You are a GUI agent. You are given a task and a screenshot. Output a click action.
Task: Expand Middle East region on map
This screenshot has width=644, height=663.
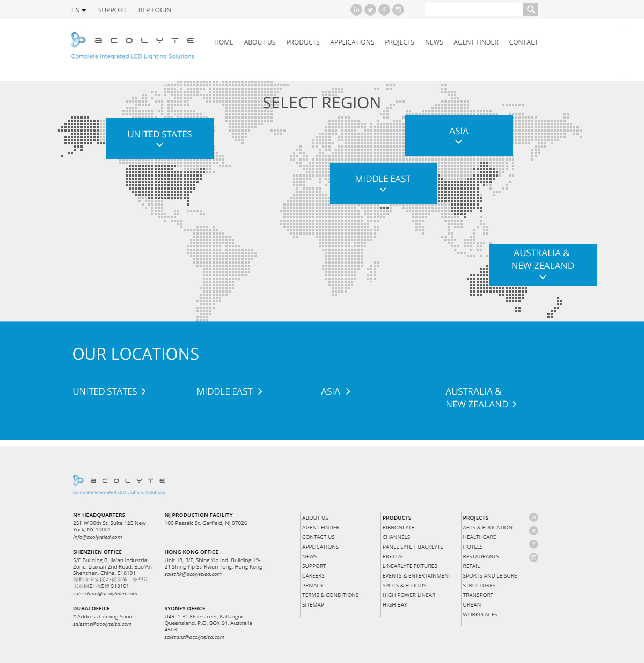point(383,183)
